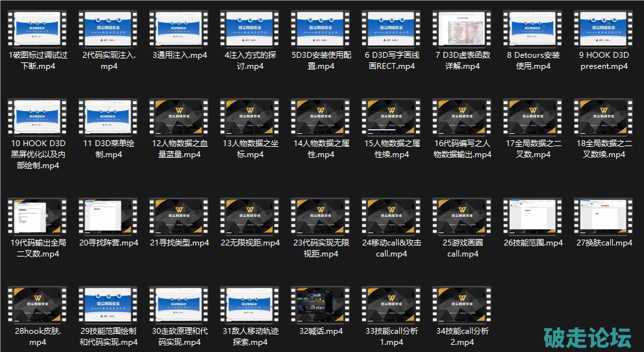
Task: Click the 9 HOOK D3D present.mp4 file
Action: point(604,29)
